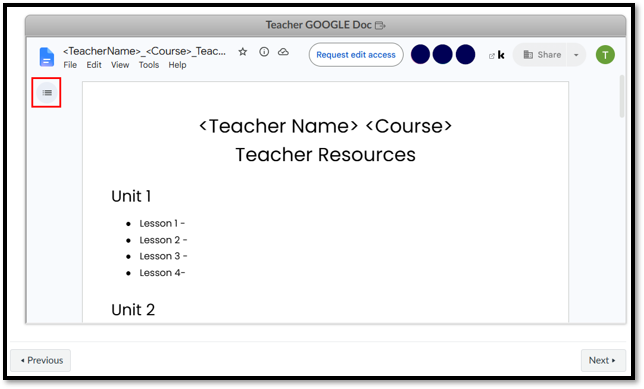644x389 pixels.
Task: Open the File menu
Action: click(x=70, y=65)
